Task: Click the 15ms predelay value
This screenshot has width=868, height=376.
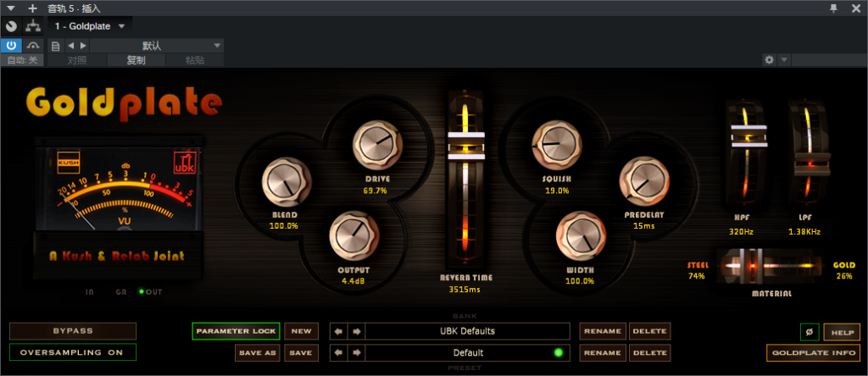Action: tap(644, 225)
